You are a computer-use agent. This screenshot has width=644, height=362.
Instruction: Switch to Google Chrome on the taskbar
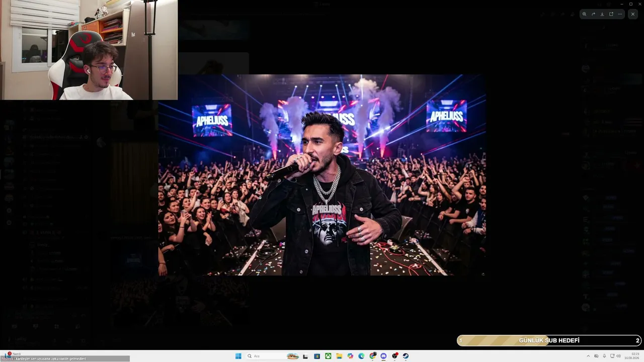[372, 356]
